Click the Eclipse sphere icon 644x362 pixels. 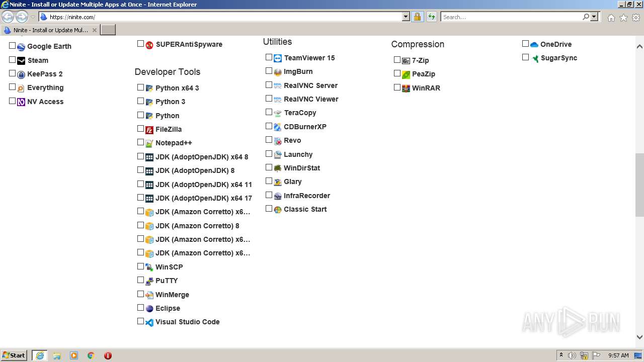[x=149, y=309]
